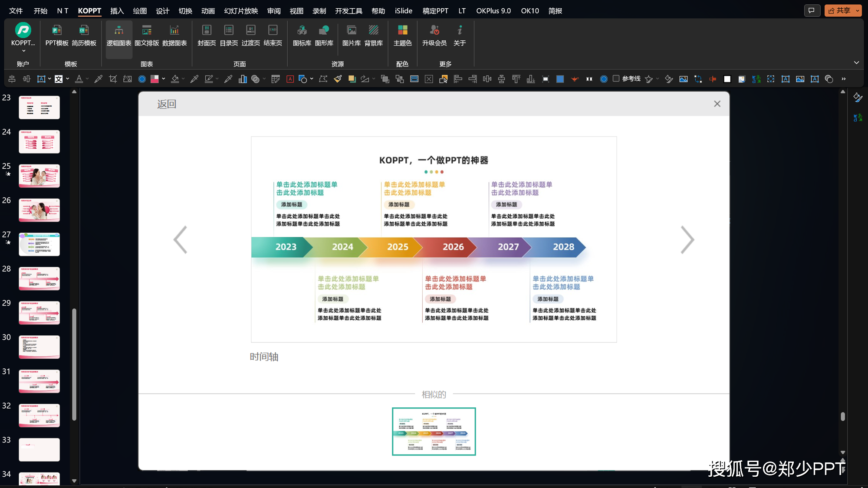Click the align left icon in toolbar

(x=458, y=79)
